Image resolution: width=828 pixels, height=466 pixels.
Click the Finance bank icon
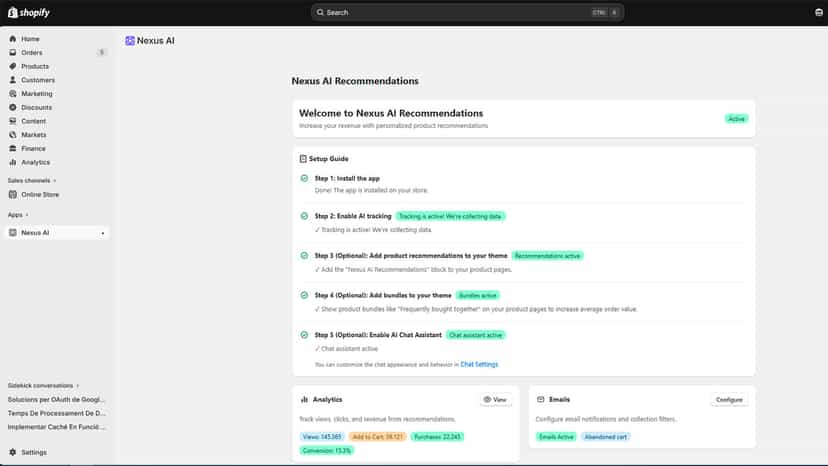click(x=13, y=148)
